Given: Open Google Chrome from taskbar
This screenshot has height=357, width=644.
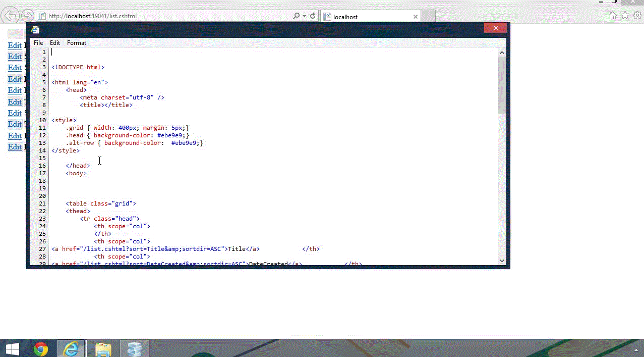Looking at the screenshot, I should 41,349.
